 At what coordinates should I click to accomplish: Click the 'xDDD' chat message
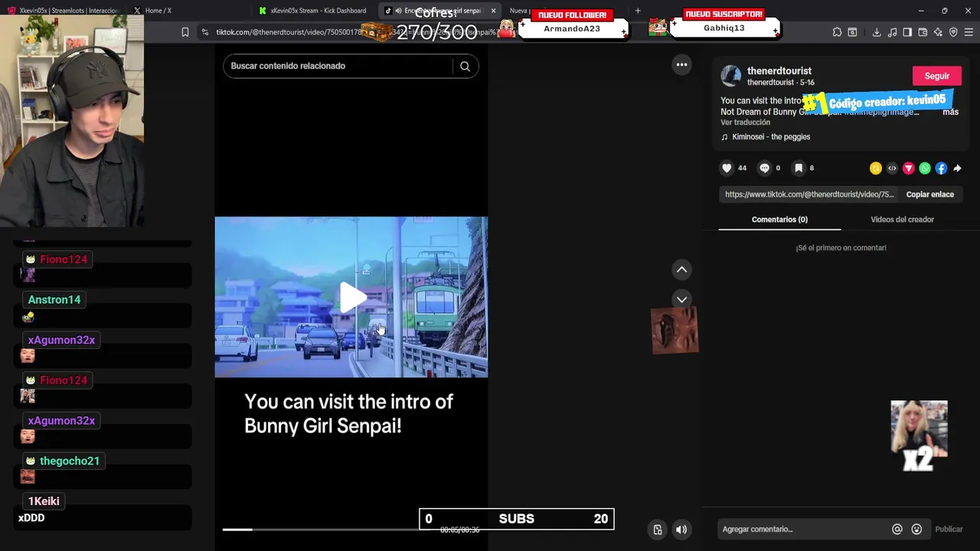[x=31, y=518]
